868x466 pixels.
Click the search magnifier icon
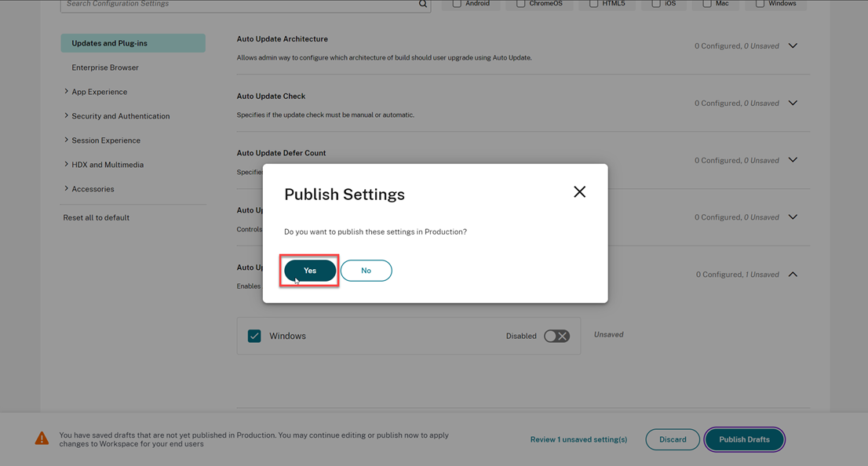click(x=423, y=5)
